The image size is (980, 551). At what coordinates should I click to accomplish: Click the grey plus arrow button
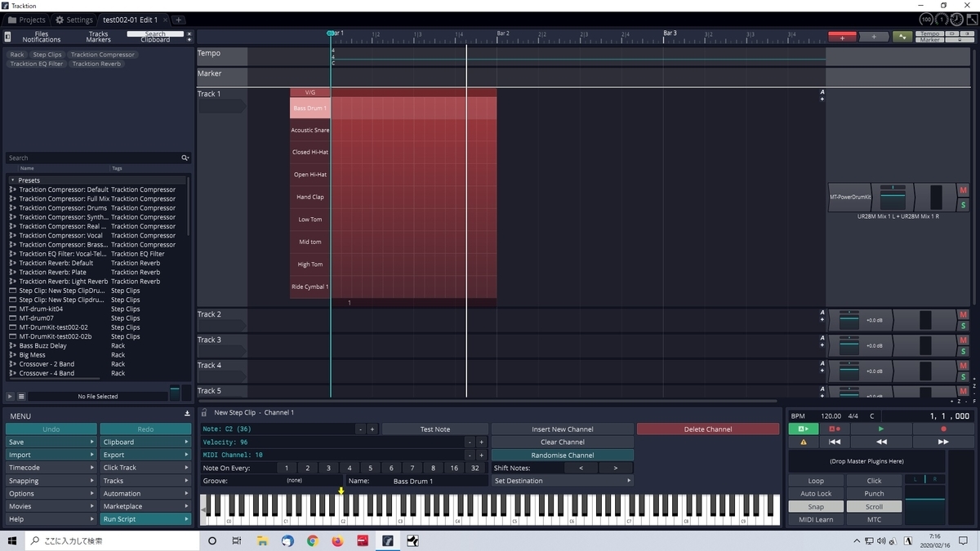point(874,37)
